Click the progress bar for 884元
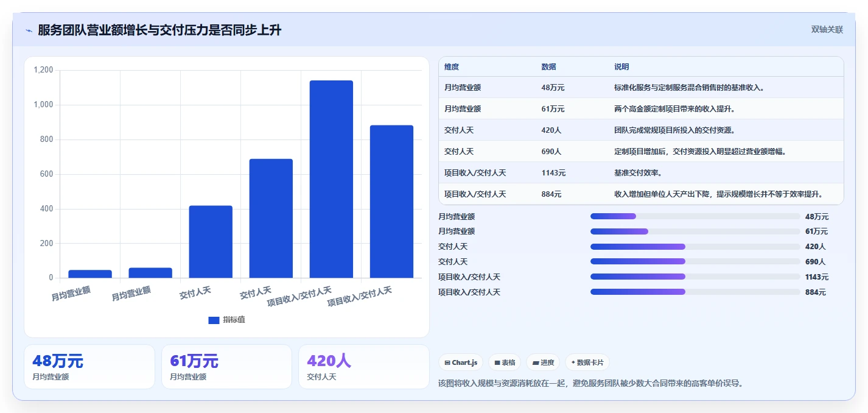 click(695, 292)
